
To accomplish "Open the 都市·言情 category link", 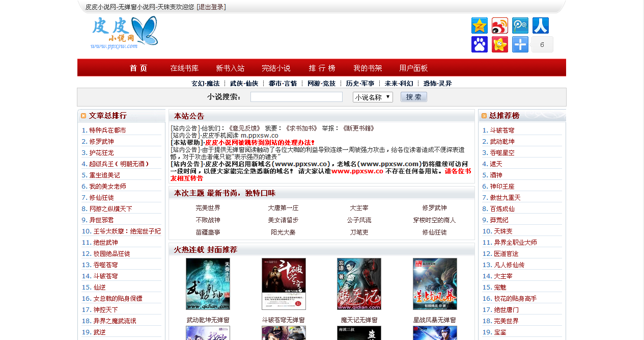I will (x=283, y=84).
